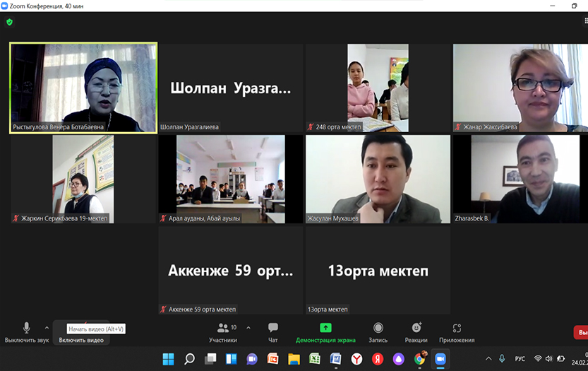This screenshot has width=588, height=371.
Task: Switch the РУС keyboard language
Action: point(520,359)
